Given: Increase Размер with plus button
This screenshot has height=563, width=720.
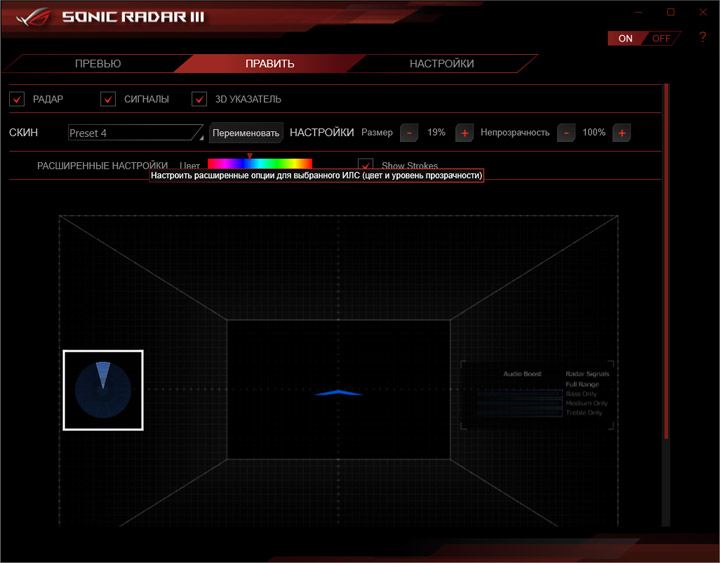Looking at the screenshot, I should [464, 133].
